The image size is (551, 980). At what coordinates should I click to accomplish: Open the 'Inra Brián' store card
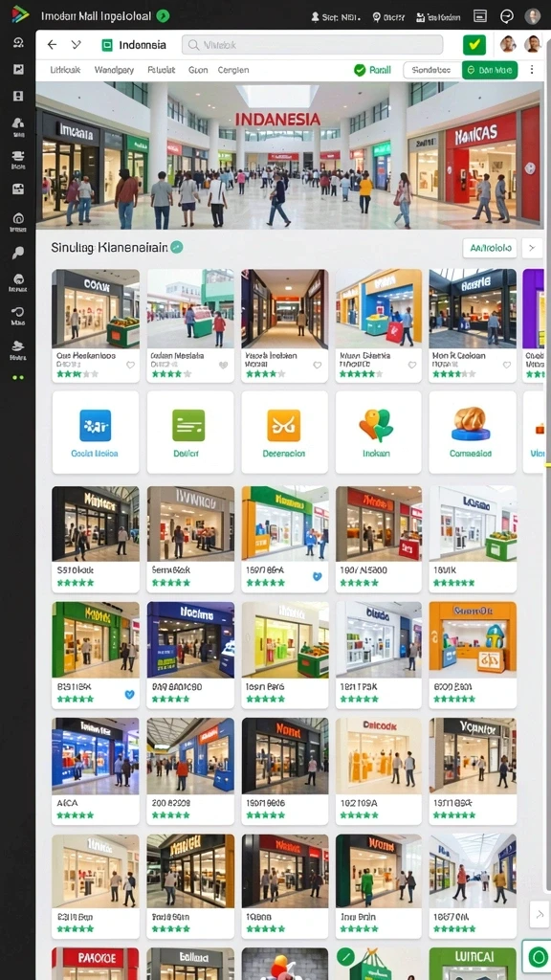tap(379, 886)
